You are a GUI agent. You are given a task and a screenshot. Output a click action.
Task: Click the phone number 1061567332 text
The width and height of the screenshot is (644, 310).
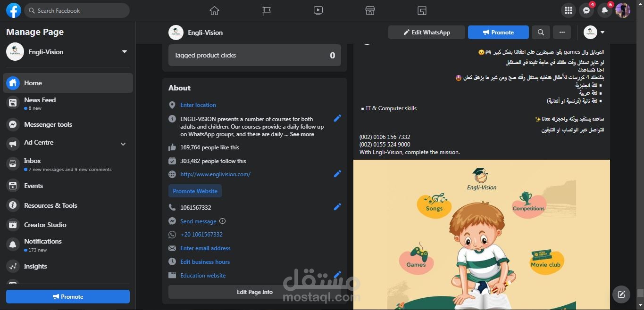[195, 208]
